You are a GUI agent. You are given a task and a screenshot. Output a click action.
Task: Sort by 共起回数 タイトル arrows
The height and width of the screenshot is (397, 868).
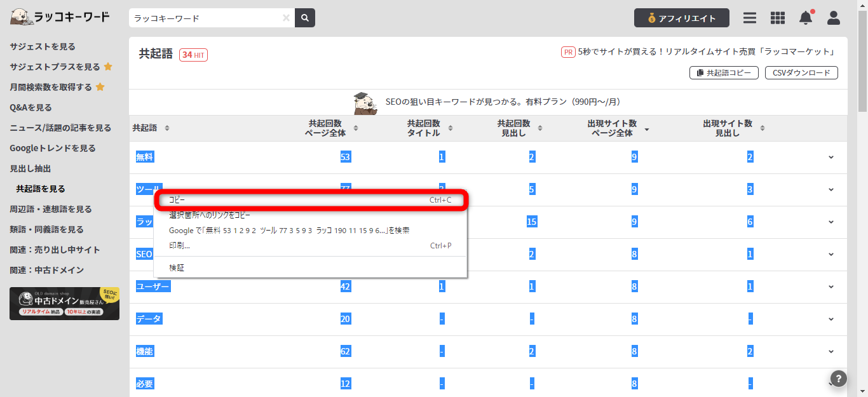(451, 128)
